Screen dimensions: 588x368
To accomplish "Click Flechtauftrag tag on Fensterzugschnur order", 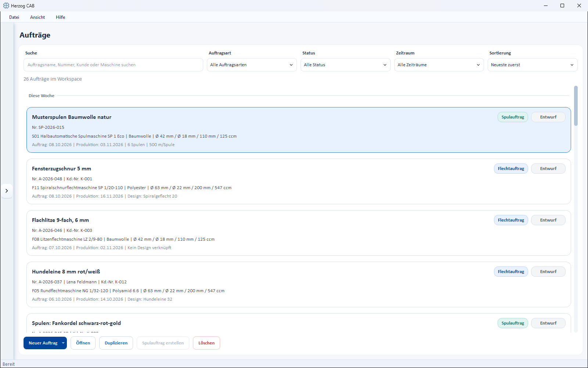I will tap(511, 169).
